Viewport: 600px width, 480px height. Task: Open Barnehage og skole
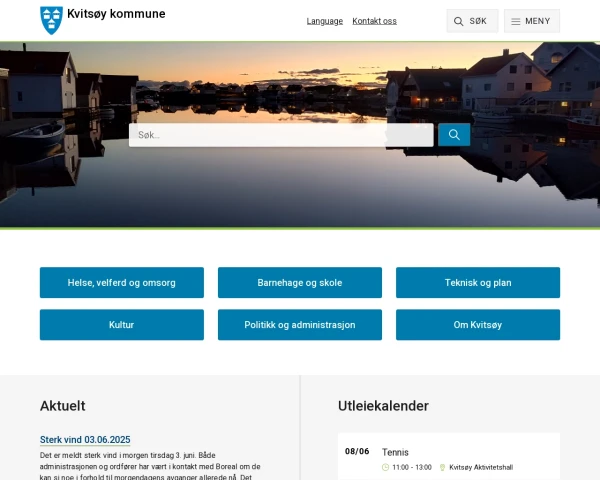pos(300,282)
